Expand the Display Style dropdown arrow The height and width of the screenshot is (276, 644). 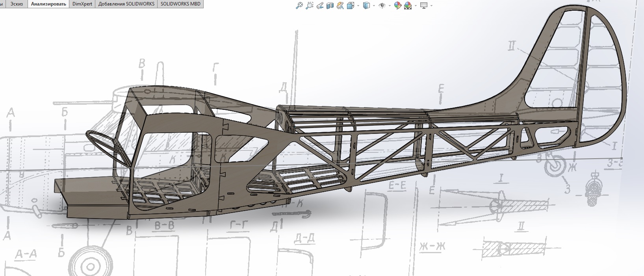point(373,6)
